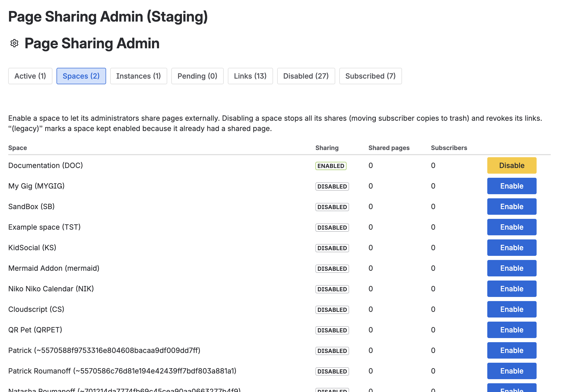The height and width of the screenshot is (392, 561).
Task: Select the Example space (TST) name
Action: click(x=44, y=227)
